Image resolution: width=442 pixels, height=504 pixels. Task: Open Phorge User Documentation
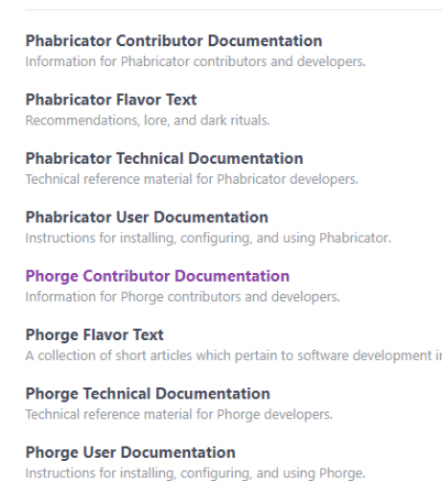tap(130, 452)
